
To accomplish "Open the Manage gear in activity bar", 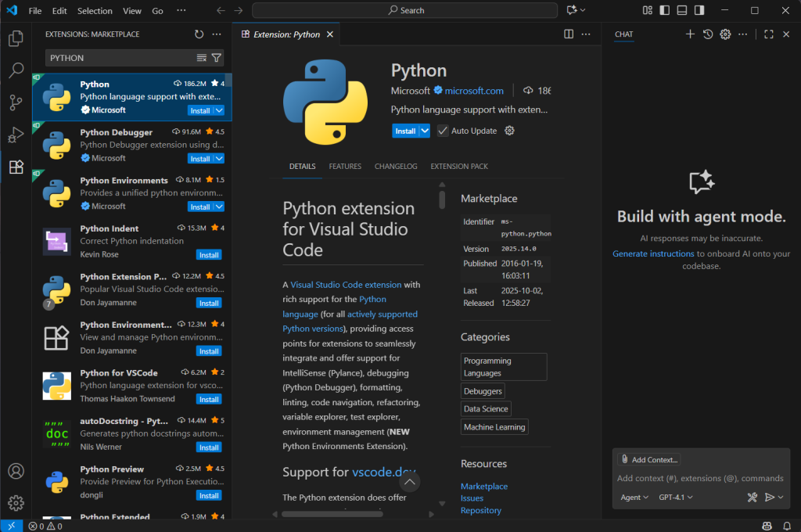I will pos(16,503).
